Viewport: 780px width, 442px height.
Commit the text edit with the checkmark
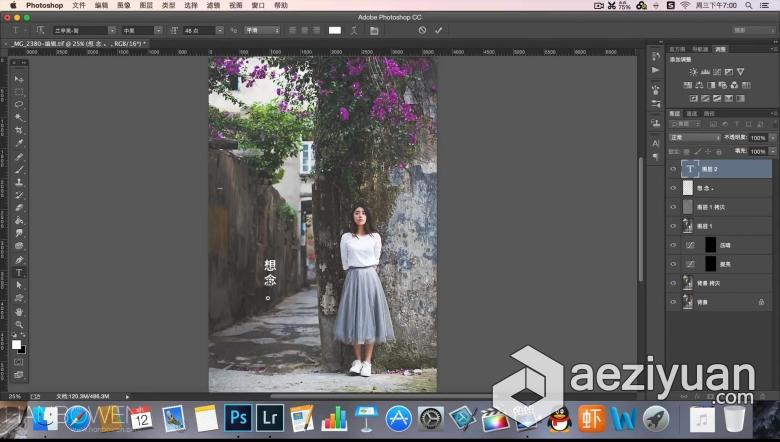click(x=438, y=30)
